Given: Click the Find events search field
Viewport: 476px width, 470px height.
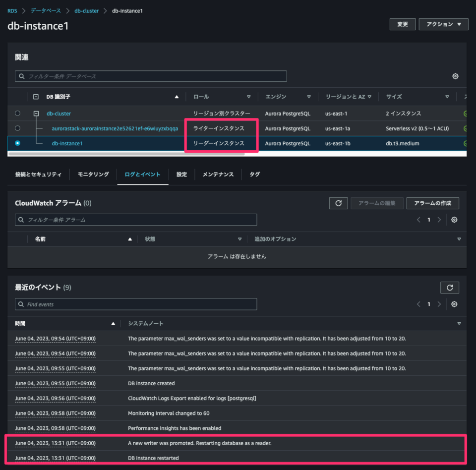Looking at the screenshot, I should coord(136,304).
